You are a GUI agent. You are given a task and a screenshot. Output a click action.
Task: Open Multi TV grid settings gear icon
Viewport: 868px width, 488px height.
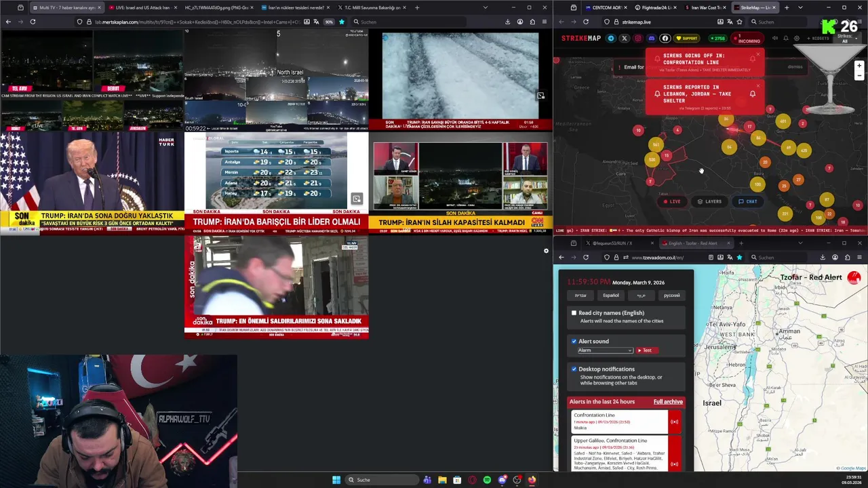[x=546, y=251]
